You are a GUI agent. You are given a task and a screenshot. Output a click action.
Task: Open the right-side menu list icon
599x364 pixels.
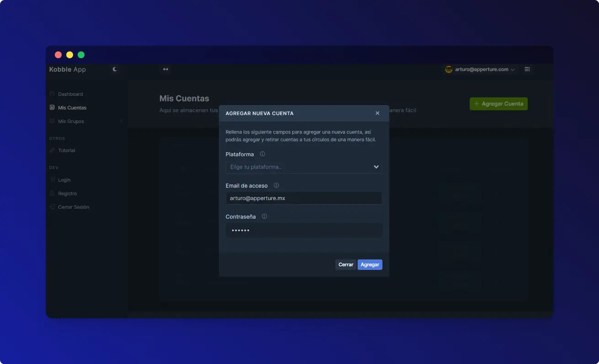click(527, 69)
